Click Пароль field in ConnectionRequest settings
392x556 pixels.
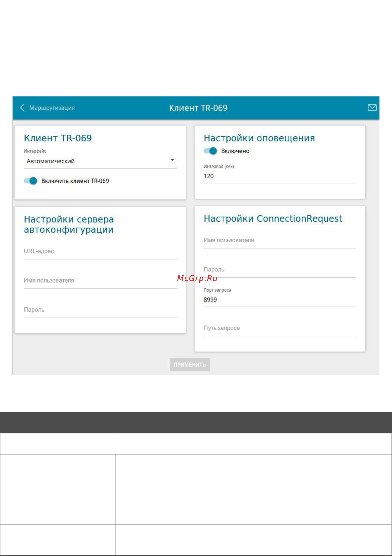click(280, 270)
